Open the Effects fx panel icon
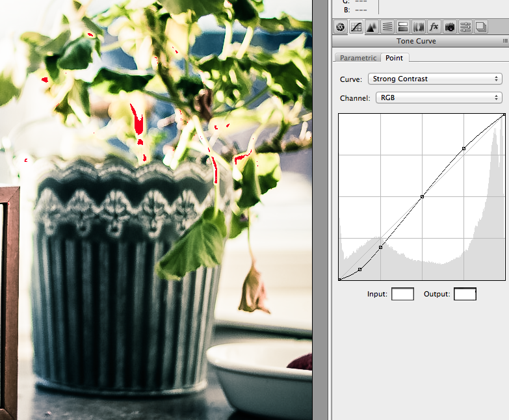Viewport: 509px width, 420px height. pos(434,27)
